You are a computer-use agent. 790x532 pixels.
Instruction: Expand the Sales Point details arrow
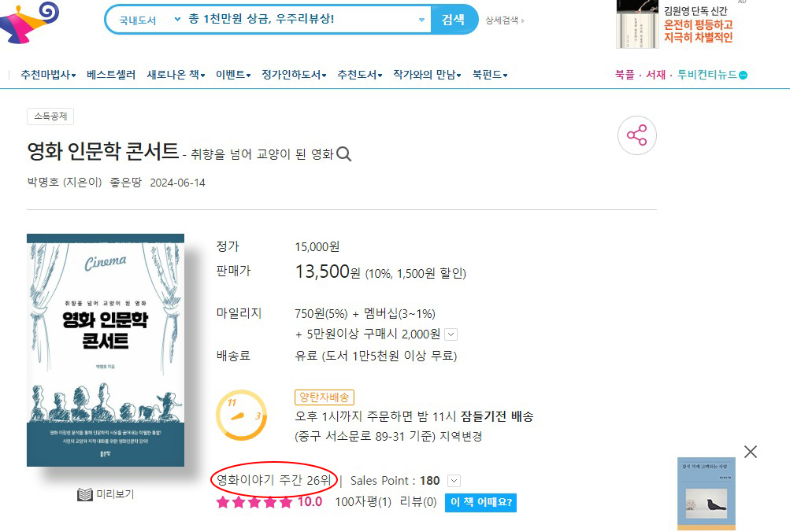click(x=454, y=481)
